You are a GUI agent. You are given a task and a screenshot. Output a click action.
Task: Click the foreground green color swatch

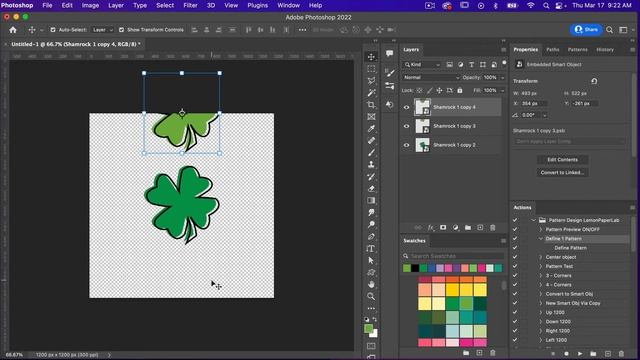369,328
